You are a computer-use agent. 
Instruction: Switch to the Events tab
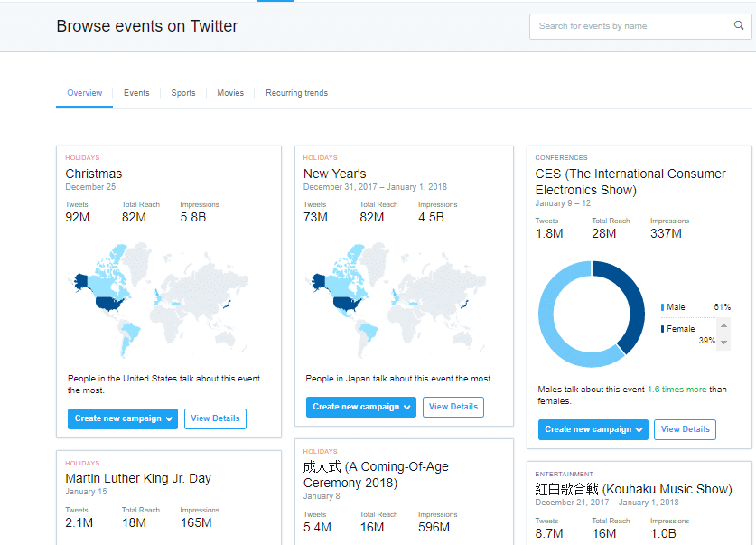[x=136, y=93]
